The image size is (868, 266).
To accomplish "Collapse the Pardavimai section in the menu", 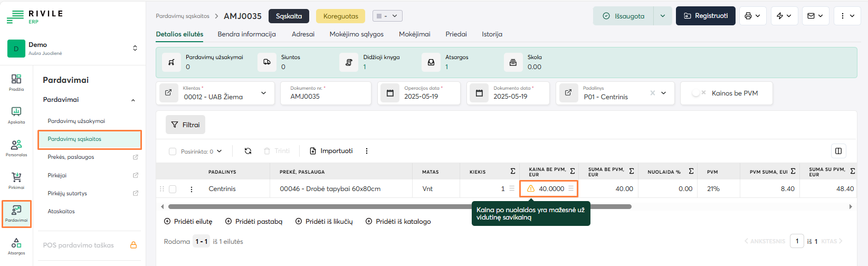I will [133, 100].
